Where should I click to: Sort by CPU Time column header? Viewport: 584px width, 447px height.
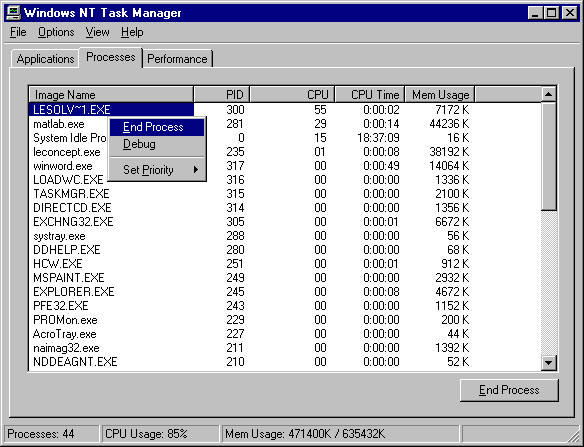coord(369,95)
